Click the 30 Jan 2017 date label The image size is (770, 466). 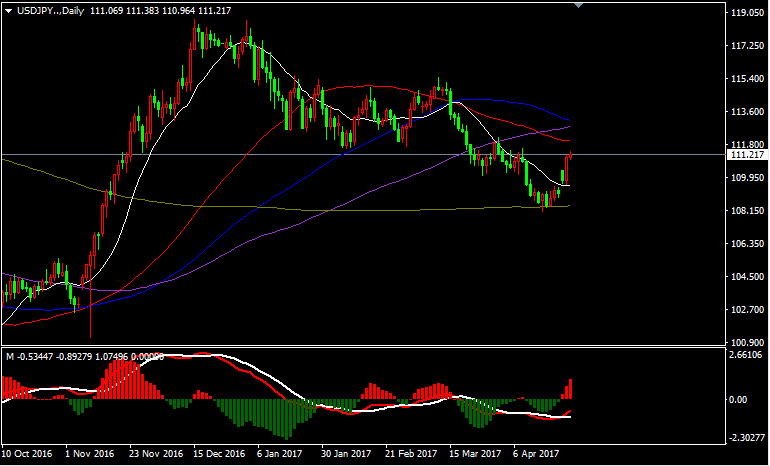coord(347,454)
